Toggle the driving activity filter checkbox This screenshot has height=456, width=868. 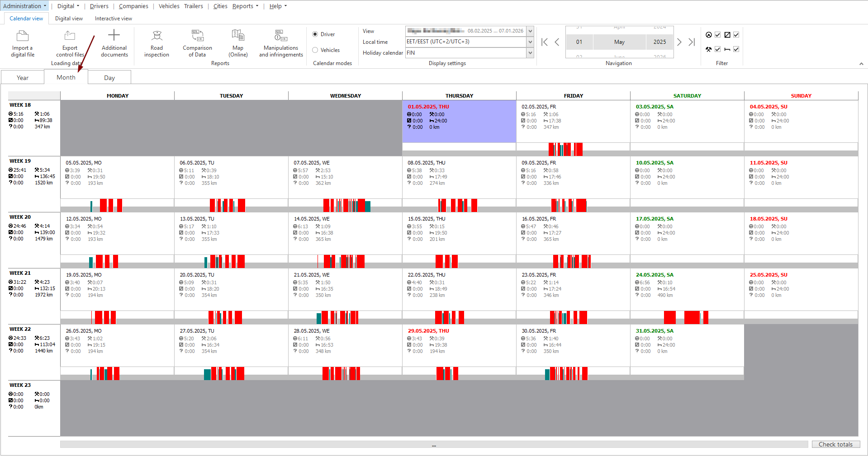click(x=717, y=35)
